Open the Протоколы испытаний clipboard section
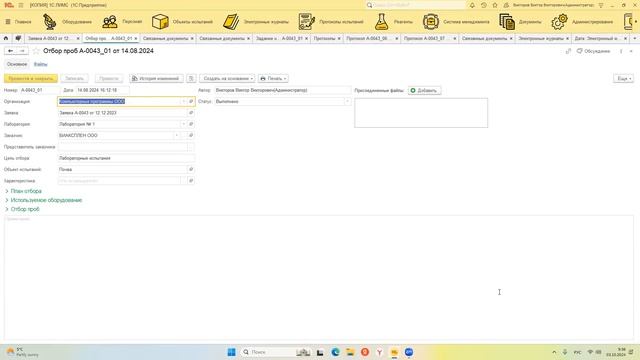 coord(331,22)
